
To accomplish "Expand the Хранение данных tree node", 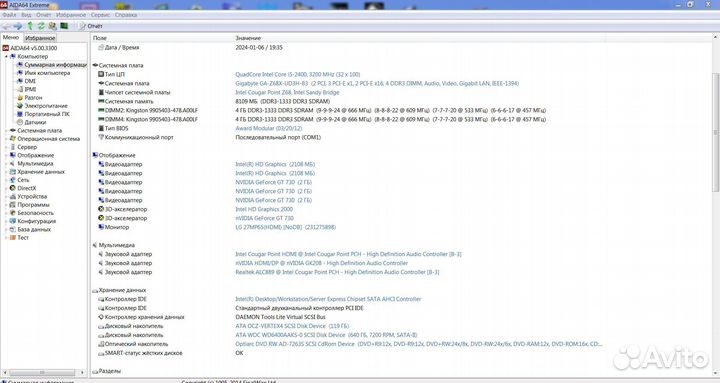I will coord(6,172).
